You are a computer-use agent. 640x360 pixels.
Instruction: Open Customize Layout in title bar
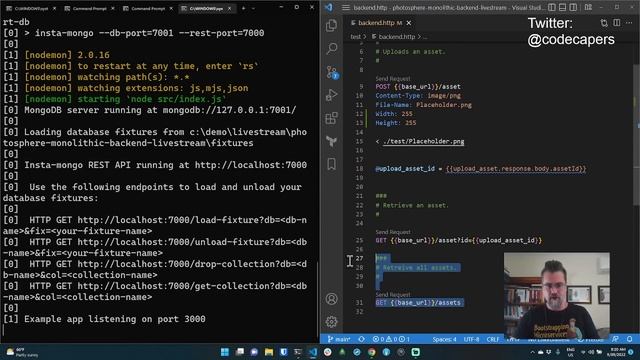pos(588,7)
